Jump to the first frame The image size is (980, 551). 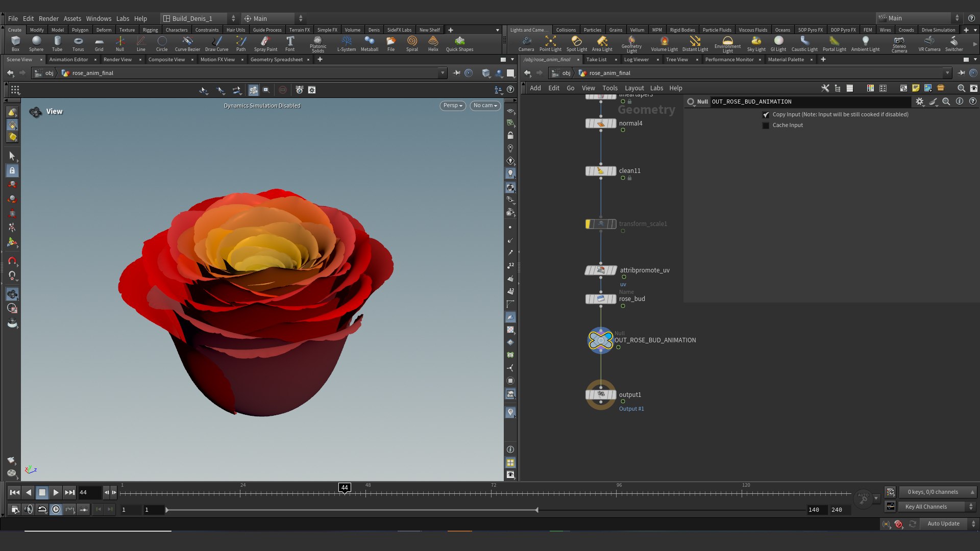(x=15, y=492)
